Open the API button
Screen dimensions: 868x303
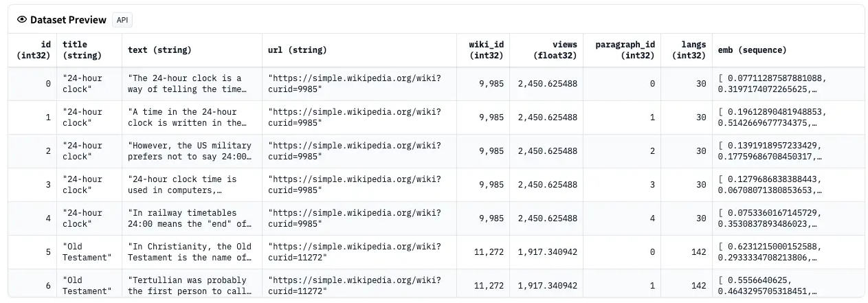point(122,20)
